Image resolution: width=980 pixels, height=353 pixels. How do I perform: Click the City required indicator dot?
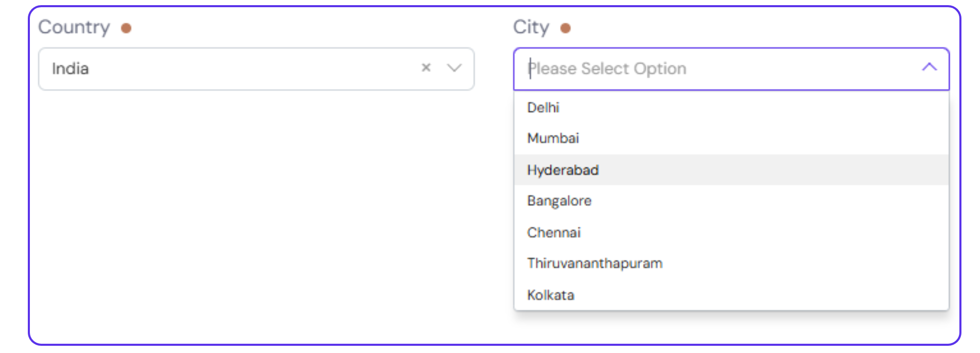(565, 28)
